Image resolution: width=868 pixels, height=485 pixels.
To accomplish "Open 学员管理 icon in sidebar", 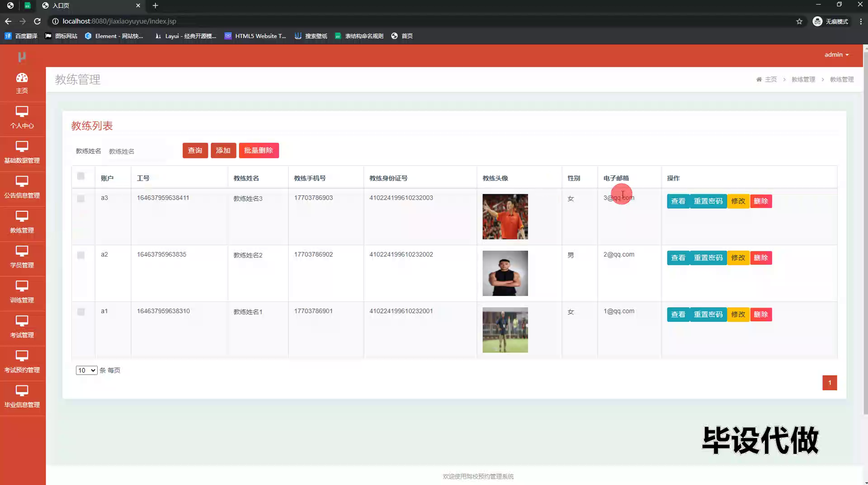I will tap(22, 251).
